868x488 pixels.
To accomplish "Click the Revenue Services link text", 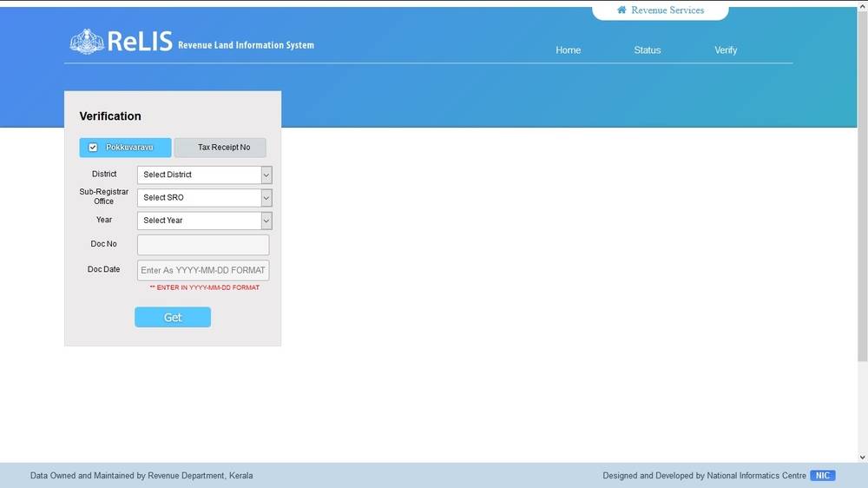I will click(x=667, y=10).
